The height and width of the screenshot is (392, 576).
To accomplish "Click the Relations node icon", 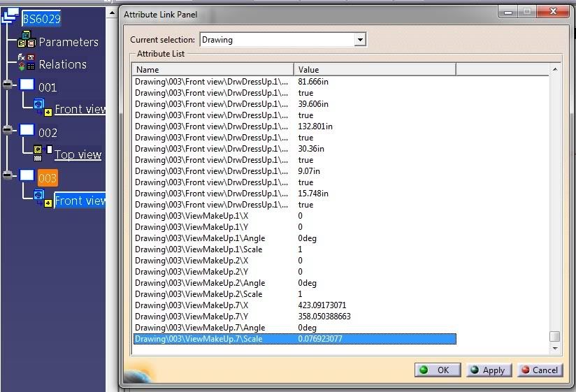I will click(27, 62).
